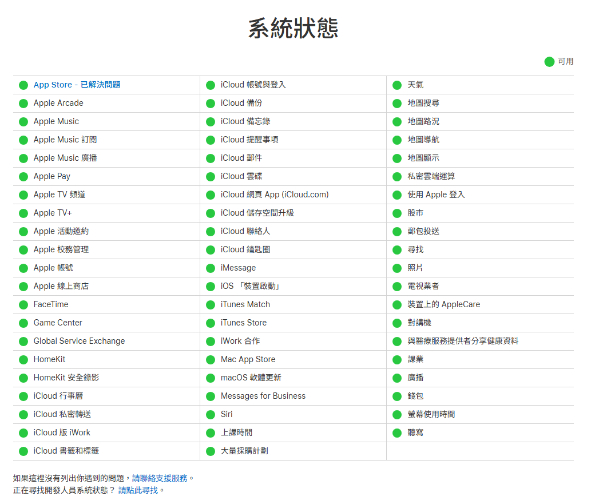Click the iCloud 私密轉送 entry
The height and width of the screenshot is (500, 591).
coord(62,414)
